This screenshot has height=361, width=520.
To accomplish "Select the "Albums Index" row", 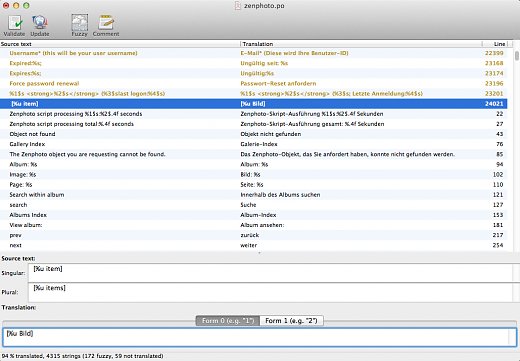I will (x=254, y=215).
